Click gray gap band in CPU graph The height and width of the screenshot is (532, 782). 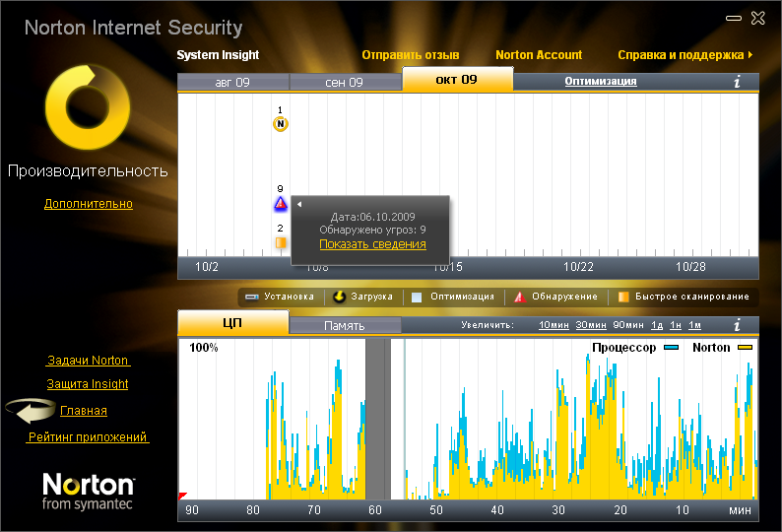[378, 420]
